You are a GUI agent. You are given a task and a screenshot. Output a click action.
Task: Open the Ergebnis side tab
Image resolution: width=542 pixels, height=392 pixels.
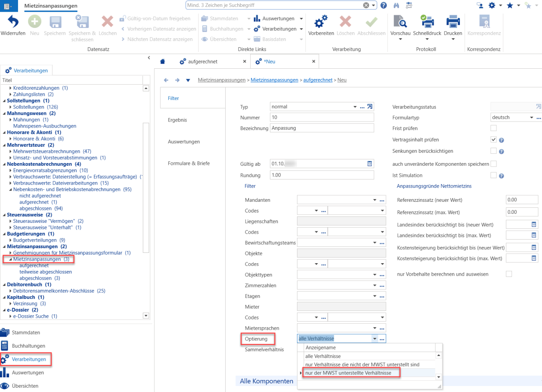[x=178, y=120]
